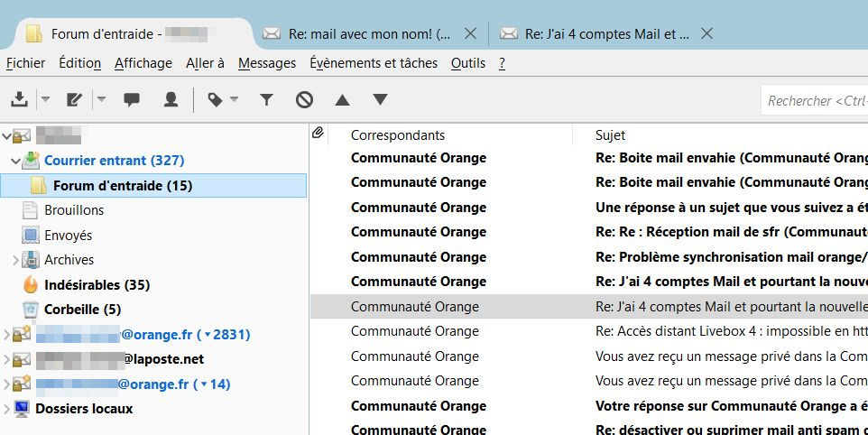This screenshot has height=435, width=868.
Task: Go to next message with down arrow
Action: [380, 100]
